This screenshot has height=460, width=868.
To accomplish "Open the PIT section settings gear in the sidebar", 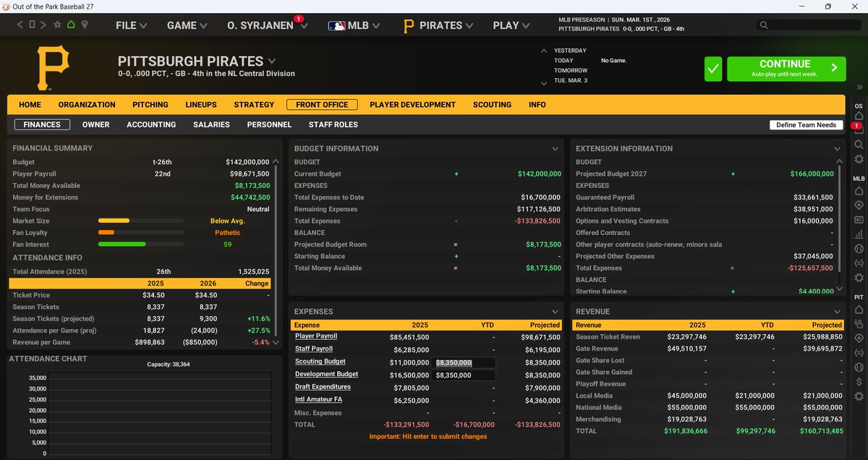I will coord(859,396).
